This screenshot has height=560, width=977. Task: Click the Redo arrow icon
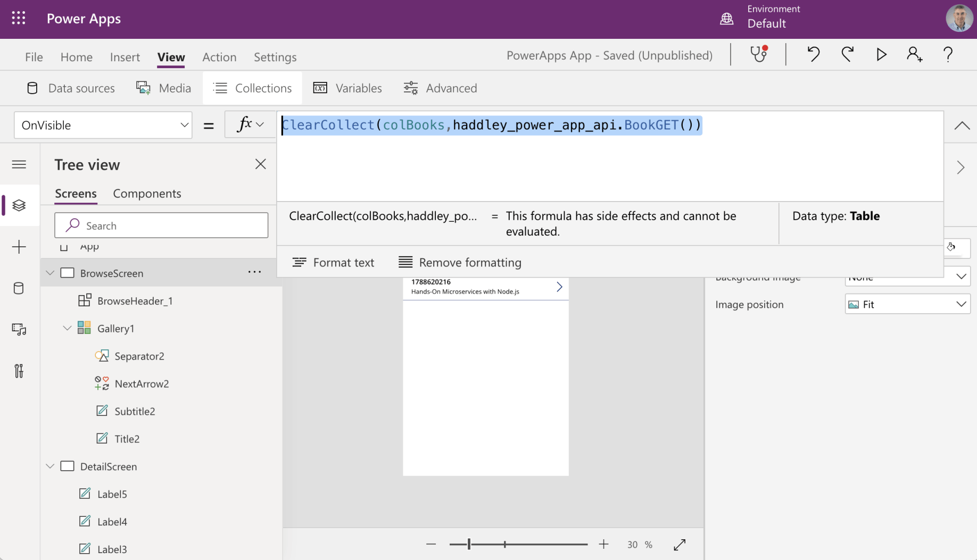tap(847, 54)
